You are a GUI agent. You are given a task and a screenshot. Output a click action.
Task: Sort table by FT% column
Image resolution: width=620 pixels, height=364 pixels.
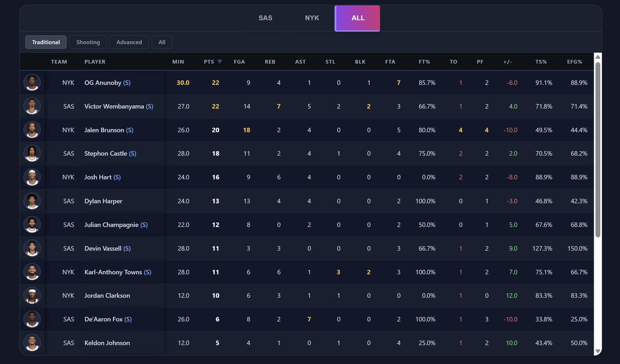pyautogui.click(x=424, y=62)
